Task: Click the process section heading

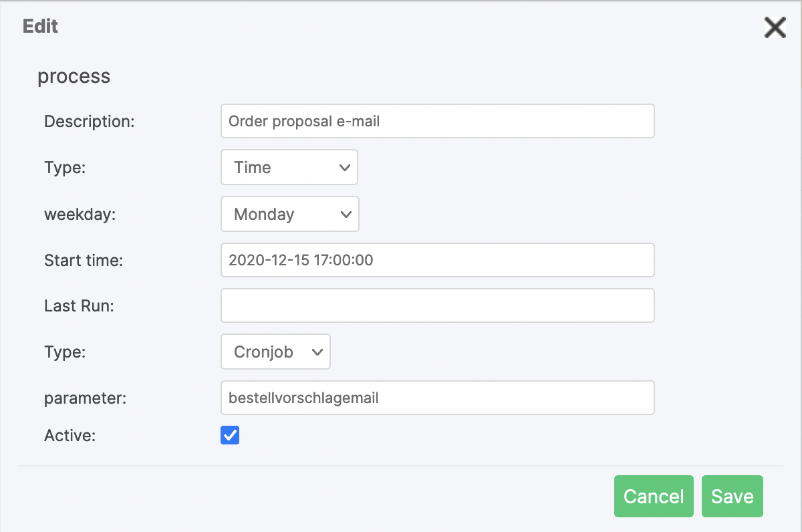Action: click(74, 76)
